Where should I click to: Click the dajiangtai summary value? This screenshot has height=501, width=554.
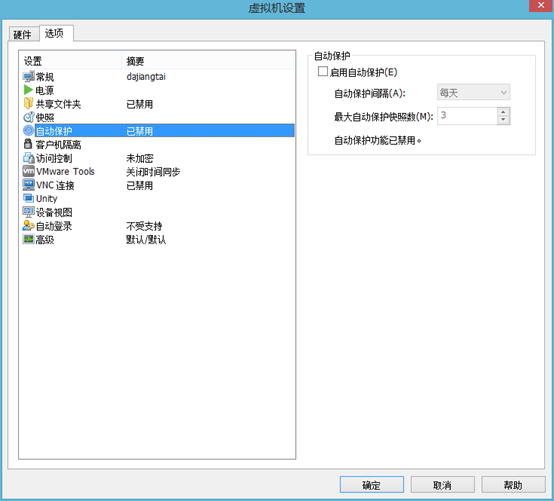tap(146, 77)
